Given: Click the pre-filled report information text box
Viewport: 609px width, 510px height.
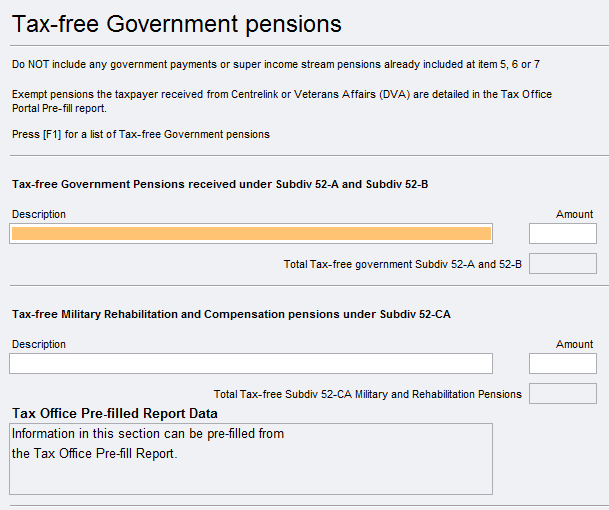Looking at the screenshot, I should pyautogui.click(x=251, y=458).
